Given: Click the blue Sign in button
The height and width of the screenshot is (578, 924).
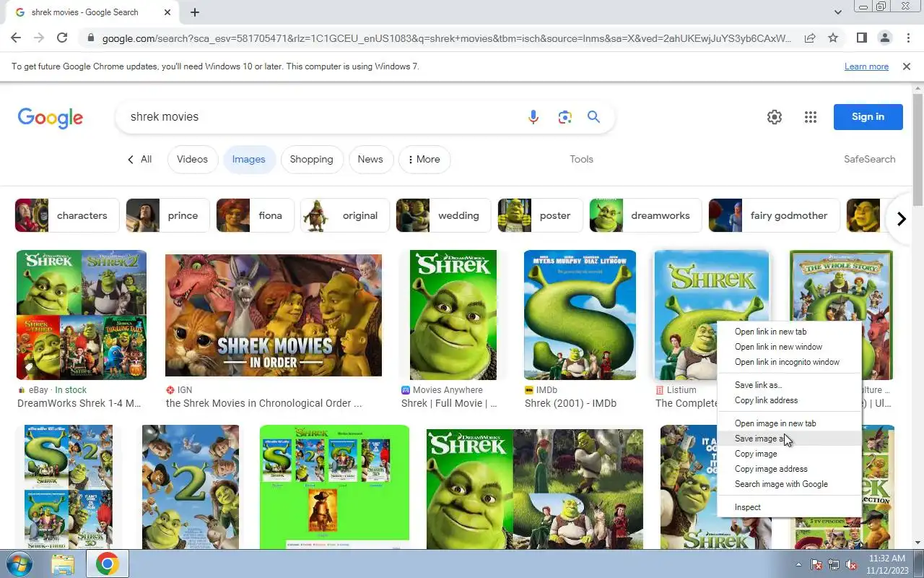Looking at the screenshot, I should (x=868, y=117).
